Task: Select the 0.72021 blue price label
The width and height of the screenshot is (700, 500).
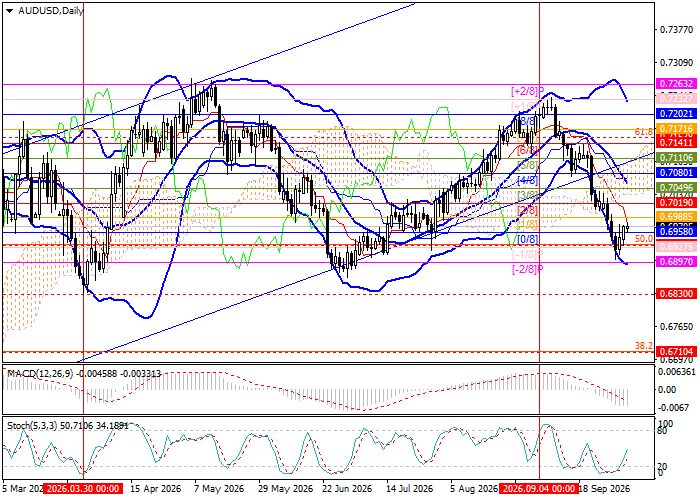Action: [677, 114]
